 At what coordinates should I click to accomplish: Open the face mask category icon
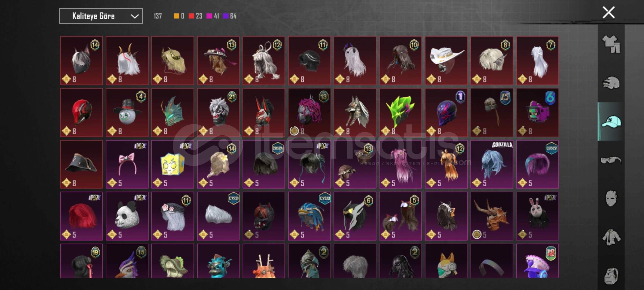(611, 198)
